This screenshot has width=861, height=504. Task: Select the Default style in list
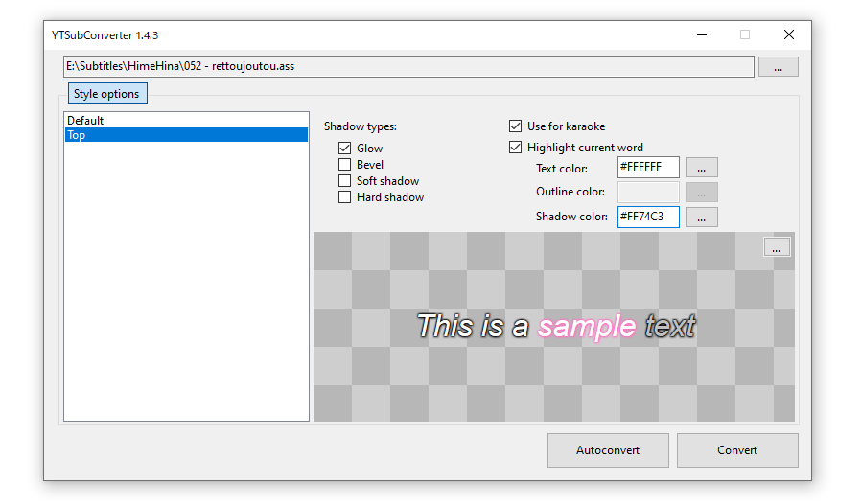[186, 120]
